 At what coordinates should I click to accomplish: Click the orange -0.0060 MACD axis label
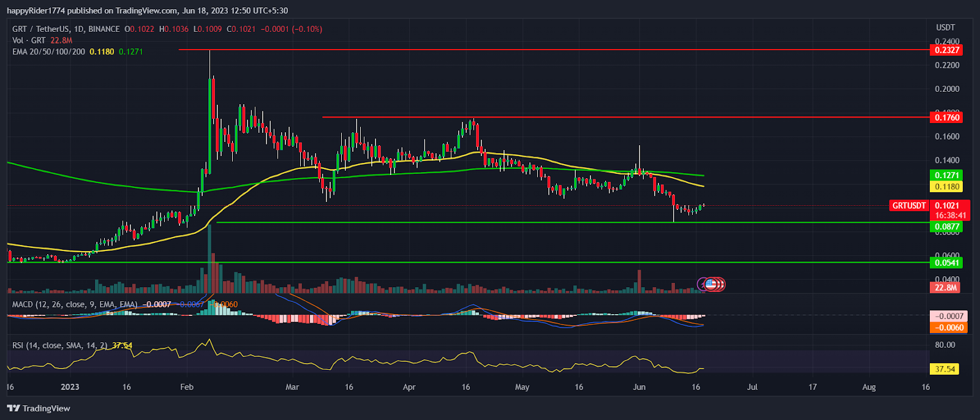(x=948, y=328)
